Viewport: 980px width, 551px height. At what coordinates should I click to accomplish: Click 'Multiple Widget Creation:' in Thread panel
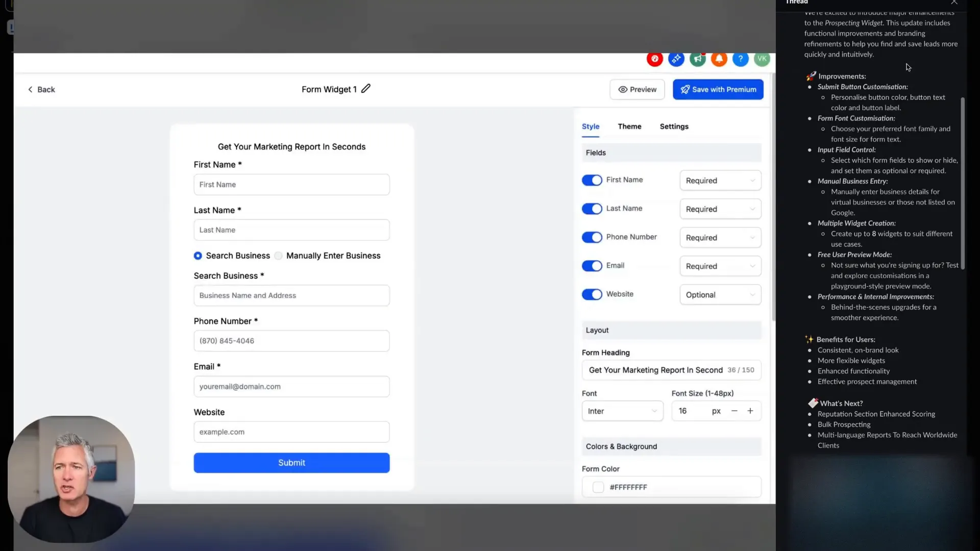856,223
